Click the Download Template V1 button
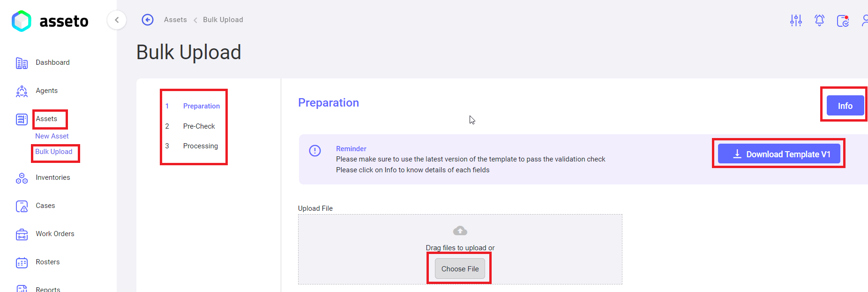Viewport: 868px width, 292px height. coord(779,154)
